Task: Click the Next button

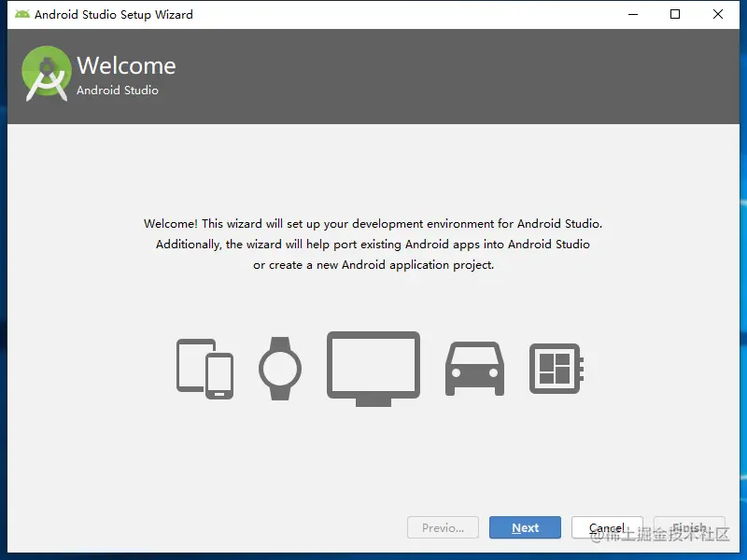Action: (x=525, y=527)
